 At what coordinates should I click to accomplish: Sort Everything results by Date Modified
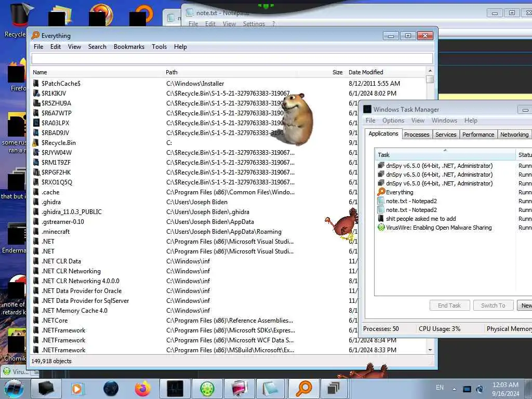[x=385, y=72]
